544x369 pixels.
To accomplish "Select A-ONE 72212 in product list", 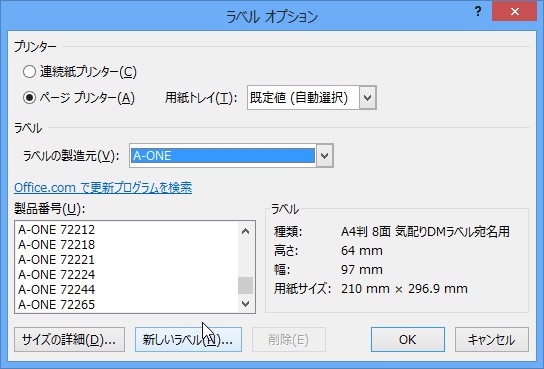I will 127,230.
